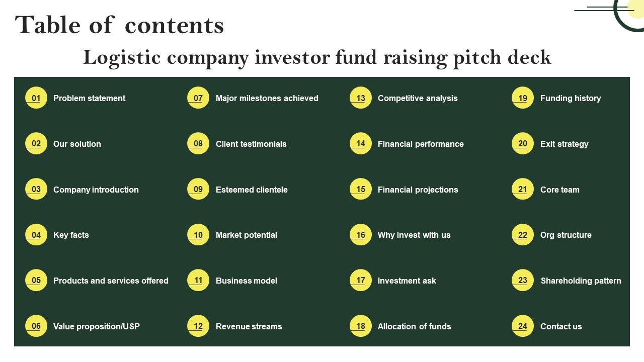644x362 pixels.
Task: Click the yellow 01 number circle
Action: pos(36,98)
